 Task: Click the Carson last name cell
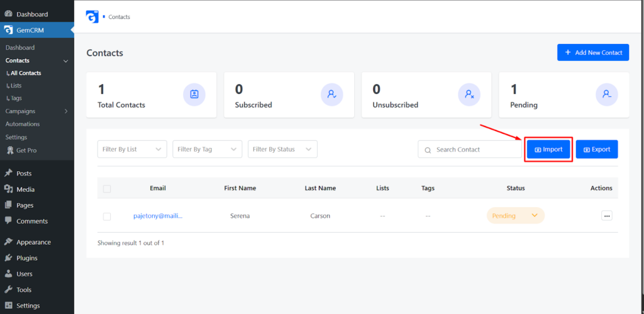[x=320, y=216]
